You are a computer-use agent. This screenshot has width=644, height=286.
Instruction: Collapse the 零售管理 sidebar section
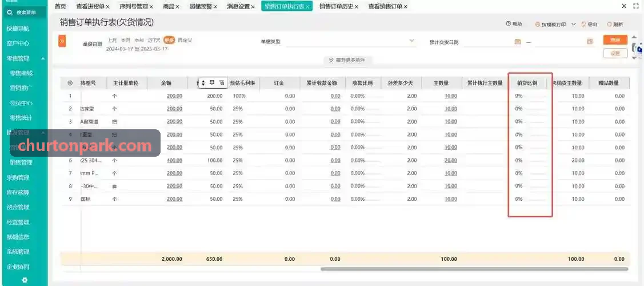43,59
